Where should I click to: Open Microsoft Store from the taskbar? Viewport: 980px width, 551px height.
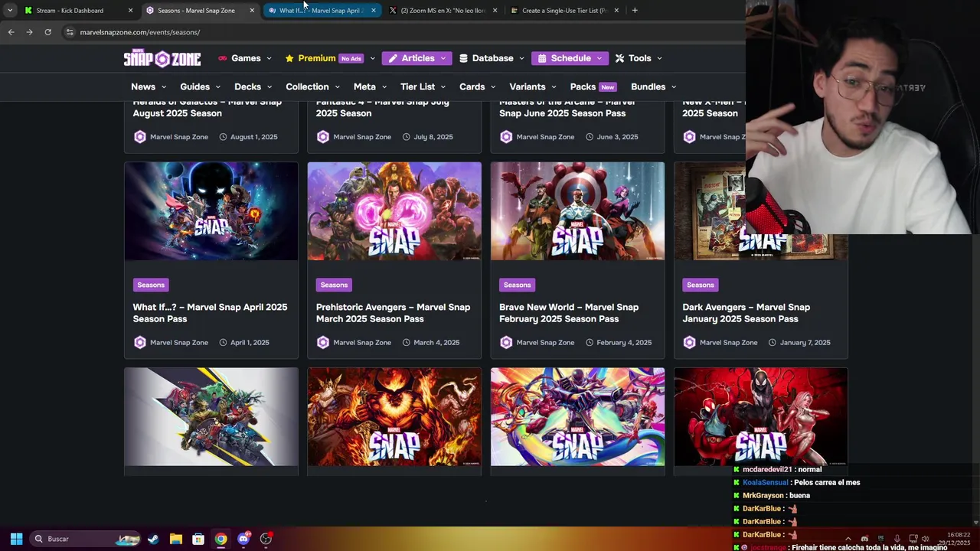tap(198, 539)
